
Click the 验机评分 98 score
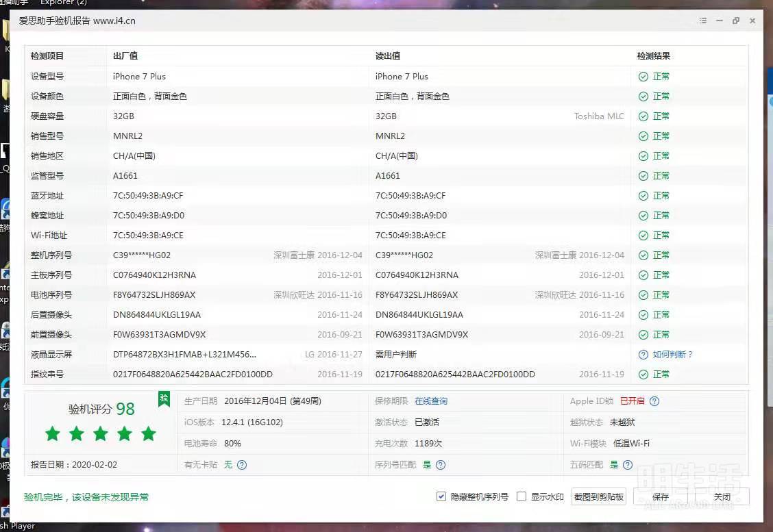(101, 409)
